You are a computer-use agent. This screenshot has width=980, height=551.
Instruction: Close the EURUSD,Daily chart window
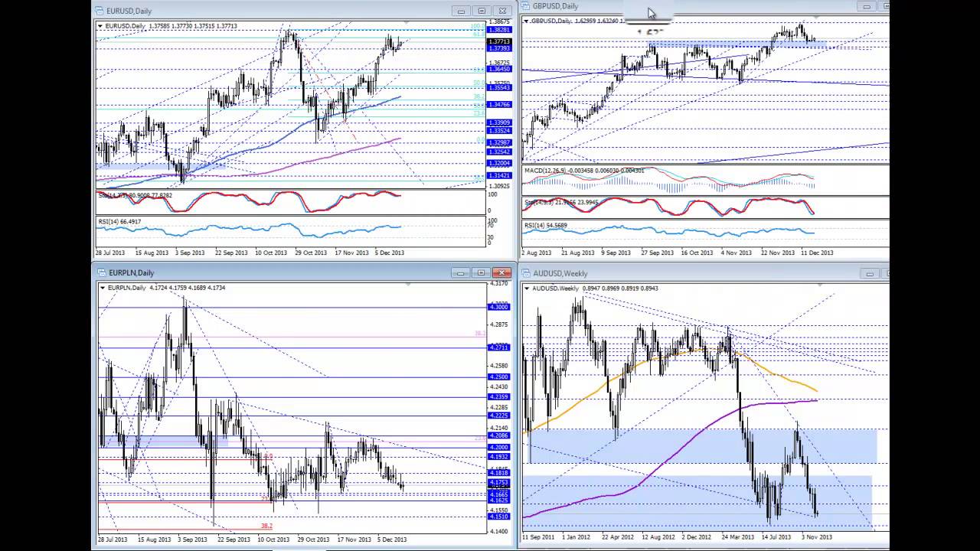coord(502,11)
